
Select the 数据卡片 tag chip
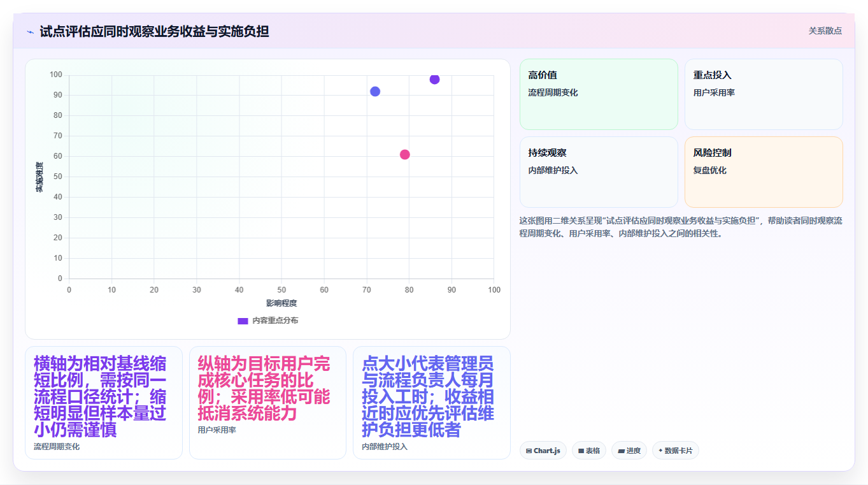click(x=676, y=451)
